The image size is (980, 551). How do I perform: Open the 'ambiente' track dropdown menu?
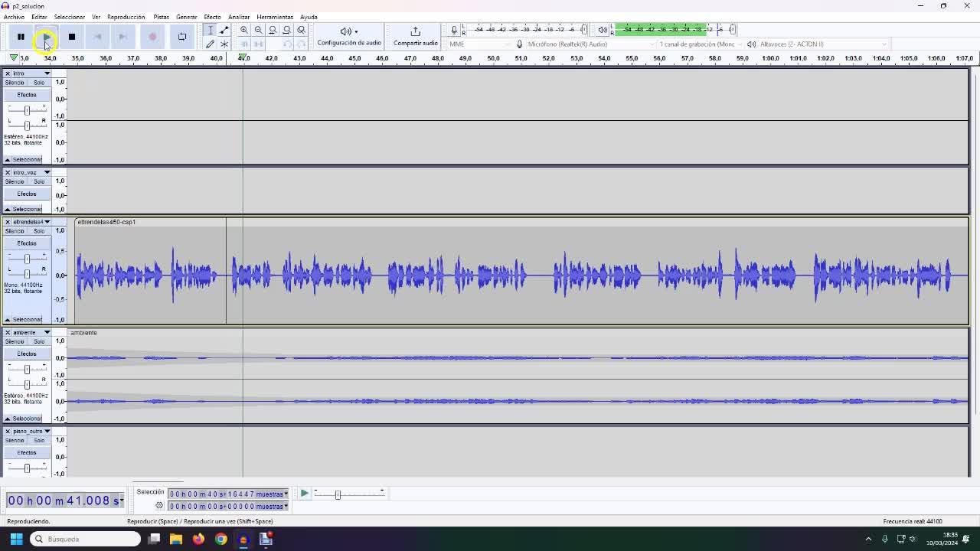47,333
